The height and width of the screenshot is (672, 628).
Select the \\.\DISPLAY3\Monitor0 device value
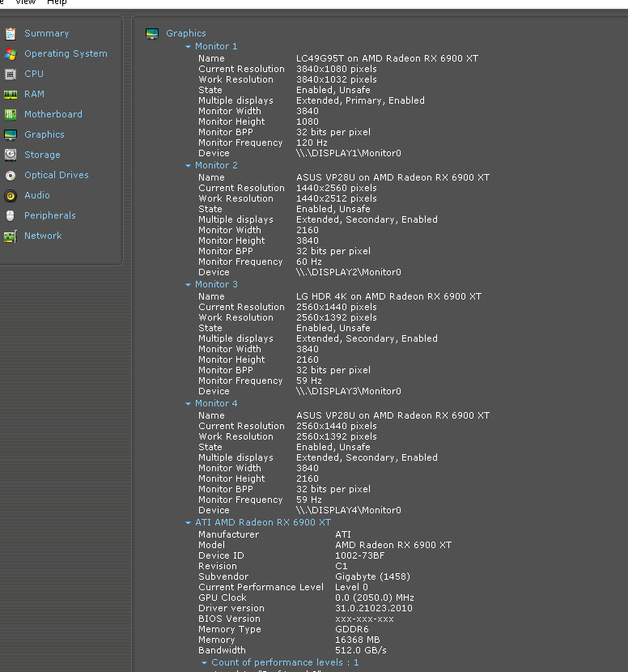(x=349, y=391)
